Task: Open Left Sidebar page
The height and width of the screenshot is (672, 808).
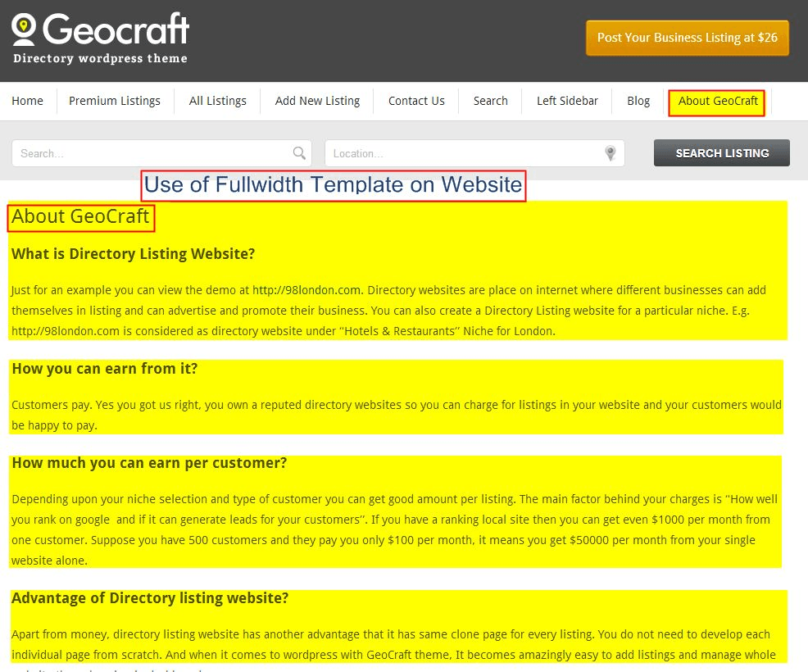Action: pyautogui.click(x=567, y=101)
